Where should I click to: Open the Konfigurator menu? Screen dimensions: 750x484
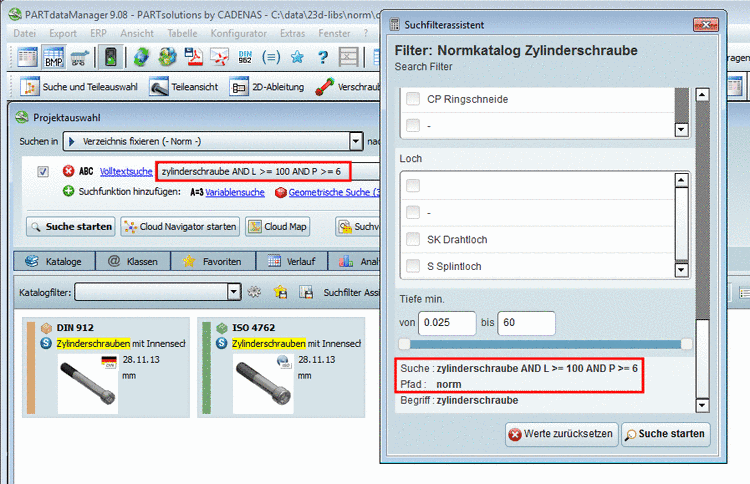tap(239, 33)
